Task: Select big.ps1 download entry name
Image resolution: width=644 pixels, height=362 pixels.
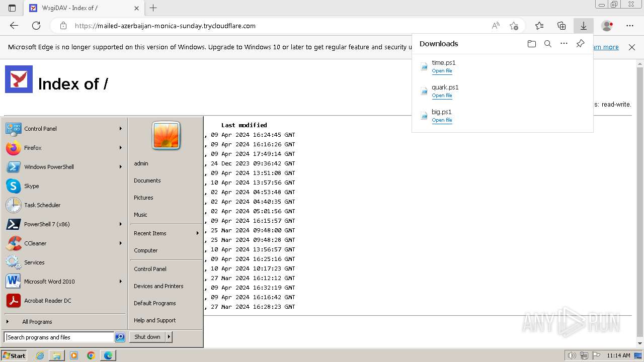Action: (442, 112)
